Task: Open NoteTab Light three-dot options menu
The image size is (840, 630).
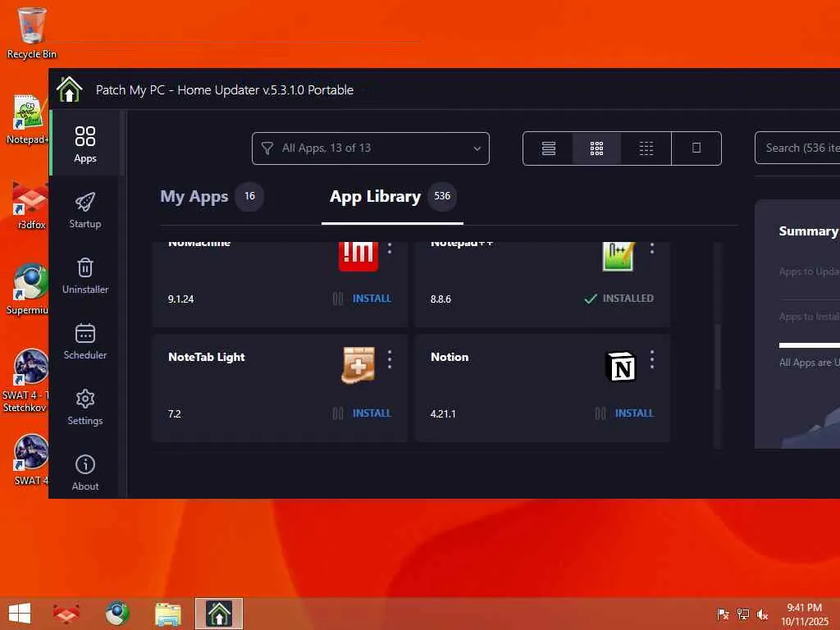Action: [390, 359]
